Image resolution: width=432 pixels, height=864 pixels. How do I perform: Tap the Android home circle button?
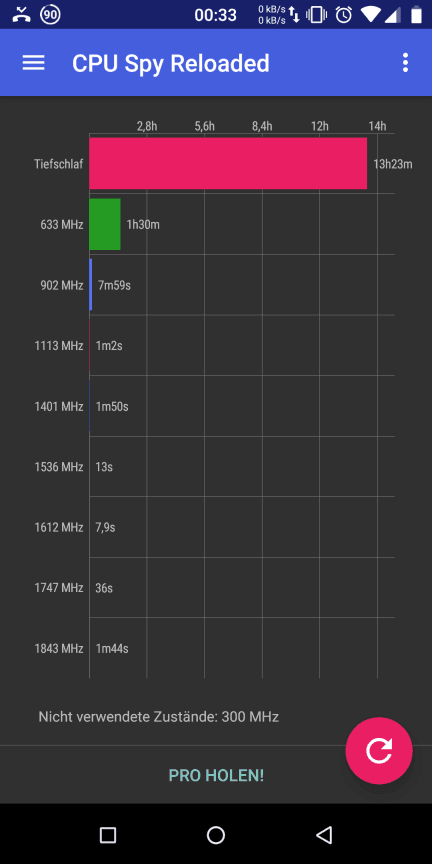(x=216, y=835)
